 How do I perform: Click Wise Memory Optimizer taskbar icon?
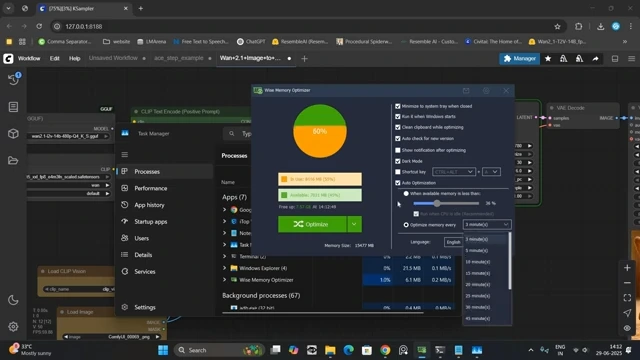point(422,350)
